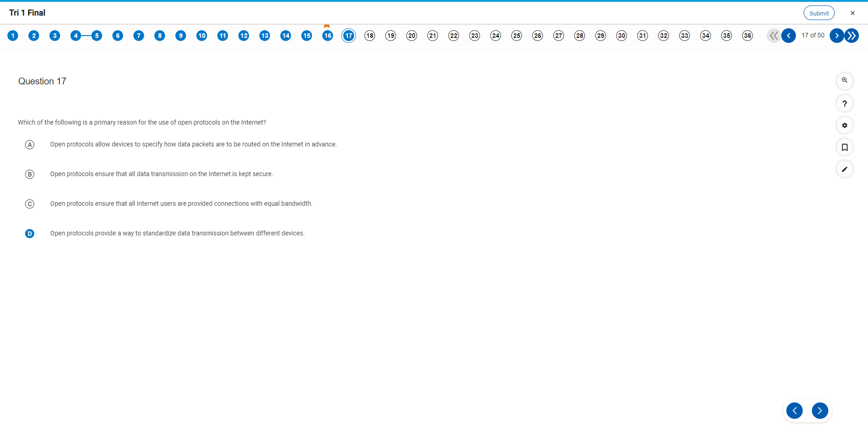This screenshot has height=438, width=868.
Task: Jump to question 36 in the navigator
Action: (748, 36)
